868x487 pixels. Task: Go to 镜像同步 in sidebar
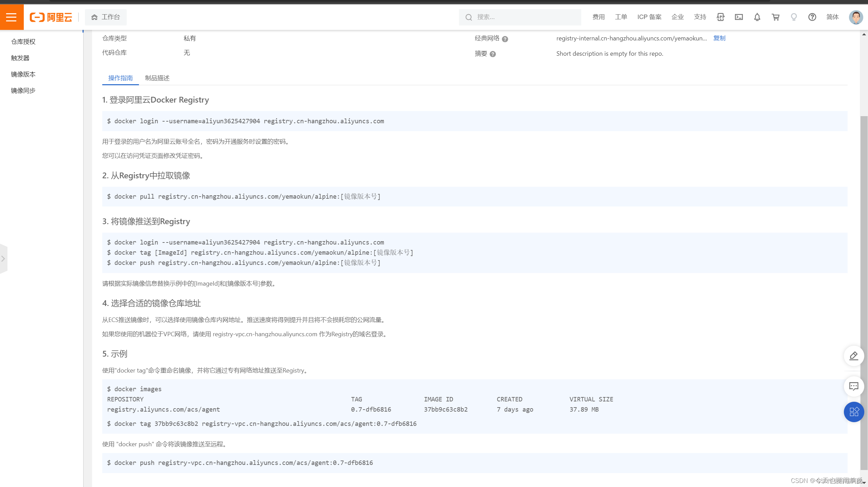(x=23, y=90)
